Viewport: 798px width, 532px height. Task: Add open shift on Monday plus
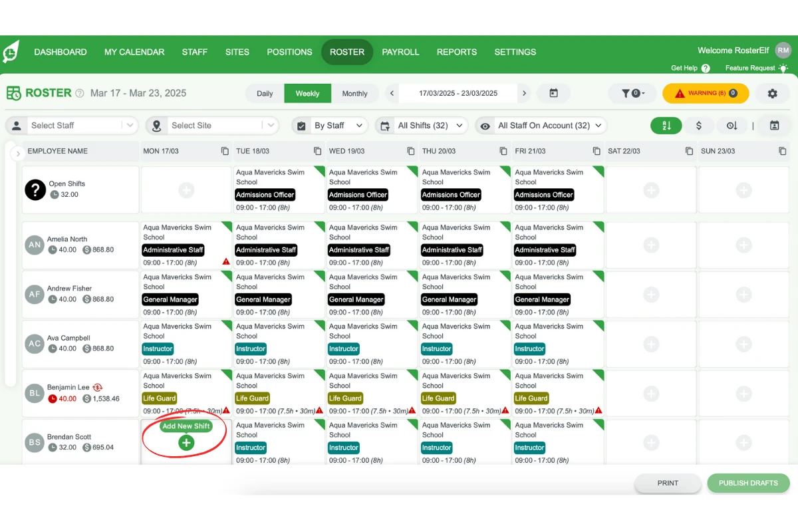(x=186, y=190)
